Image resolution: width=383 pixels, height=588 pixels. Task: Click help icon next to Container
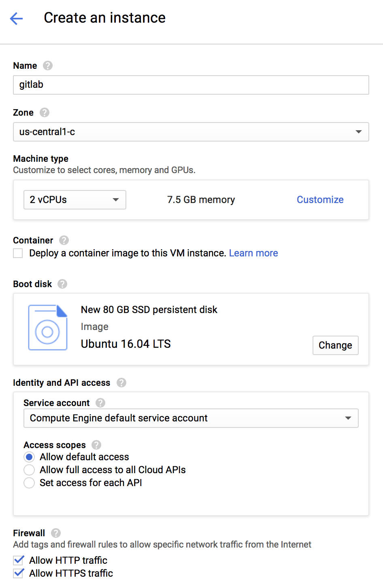point(64,240)
